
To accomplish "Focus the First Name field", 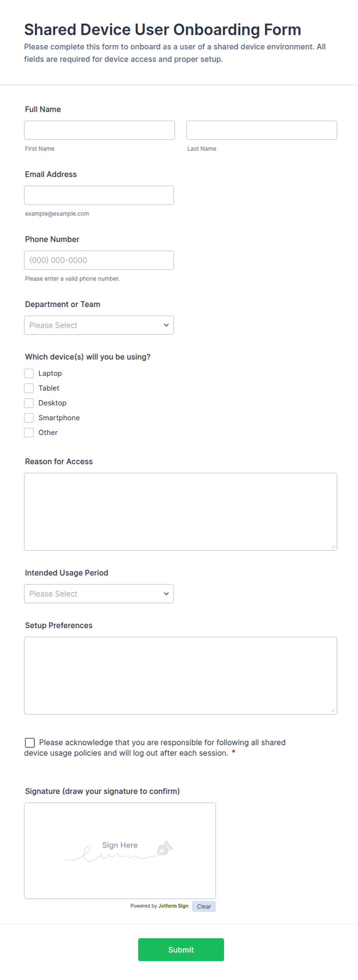I will coord(99,130).
